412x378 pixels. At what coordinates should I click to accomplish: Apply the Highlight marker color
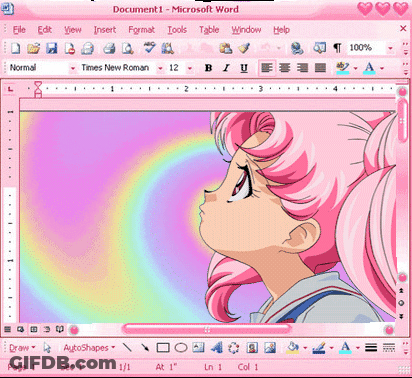pyautogui.click(x=343, y=68)
